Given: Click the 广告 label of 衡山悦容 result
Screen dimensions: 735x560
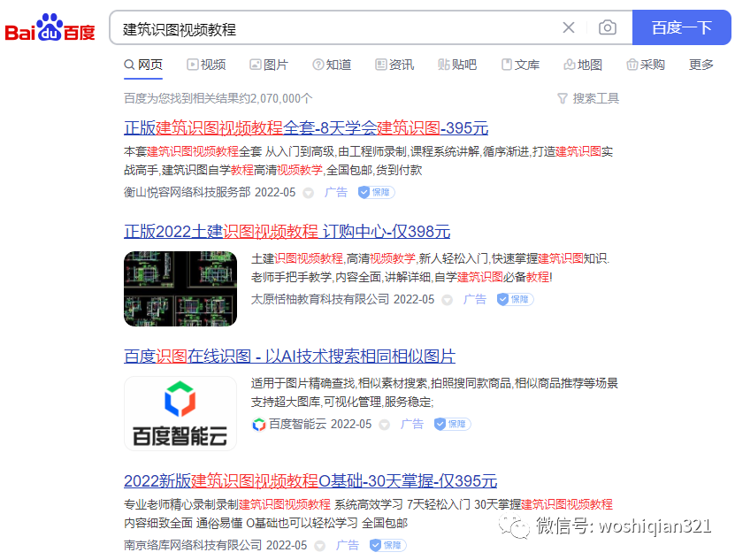Looking at the screenshot, I should click(x=336, y=192).
